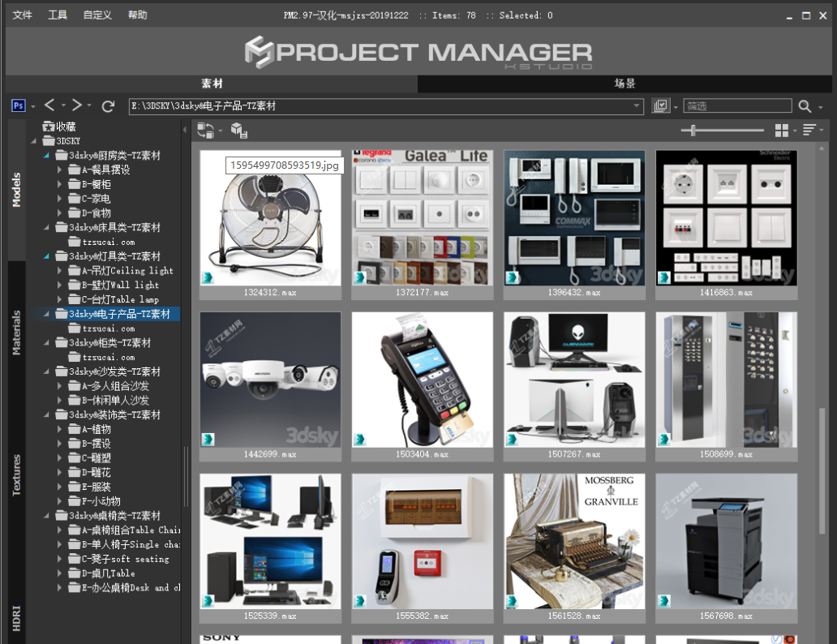Click the max file badge on 1442699.max
The height and width of the screenshot is (644, 837).
coord(208,440)
